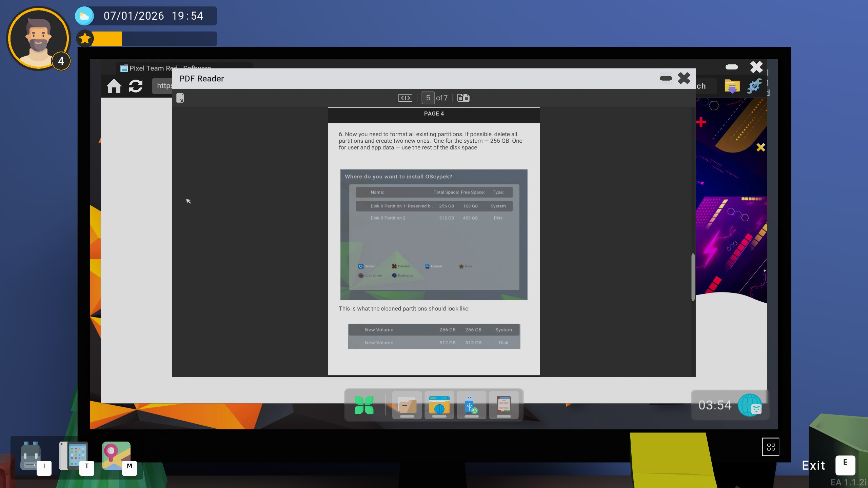Open the file manager in the dock
Screen dimensions: 868x488
(x=407, y=405)
